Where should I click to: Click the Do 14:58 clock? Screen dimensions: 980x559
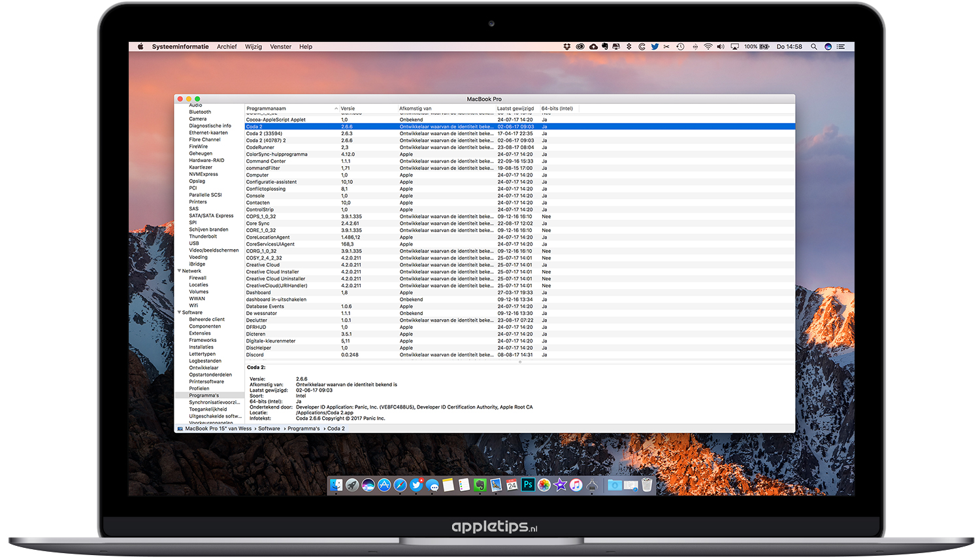(789, 46)
